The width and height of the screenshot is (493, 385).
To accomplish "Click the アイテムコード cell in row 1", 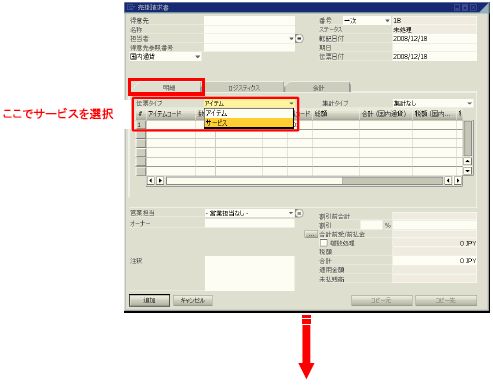I will click(171, 125).
